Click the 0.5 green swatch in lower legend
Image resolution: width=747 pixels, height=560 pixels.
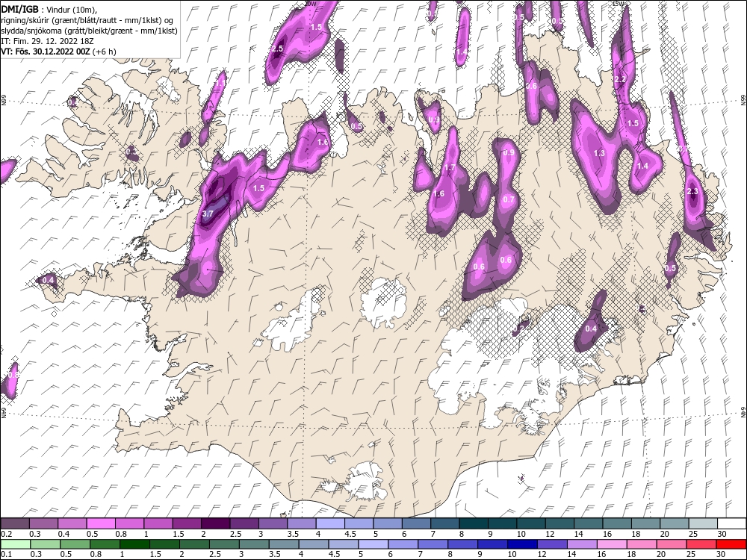click(x=75, y=545)
